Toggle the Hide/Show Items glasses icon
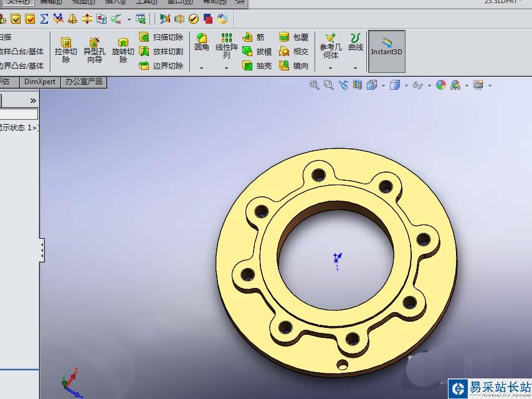 coord(417,85)
